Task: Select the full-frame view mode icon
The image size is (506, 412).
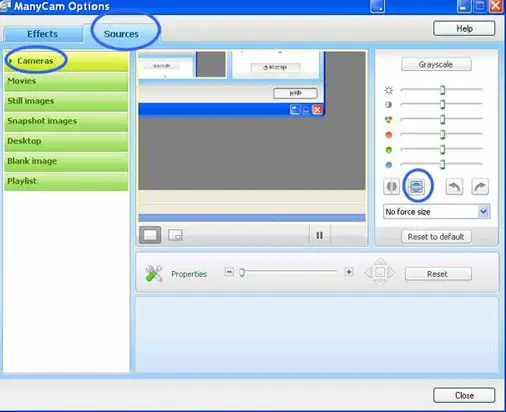Action: (x=150, y=235)
